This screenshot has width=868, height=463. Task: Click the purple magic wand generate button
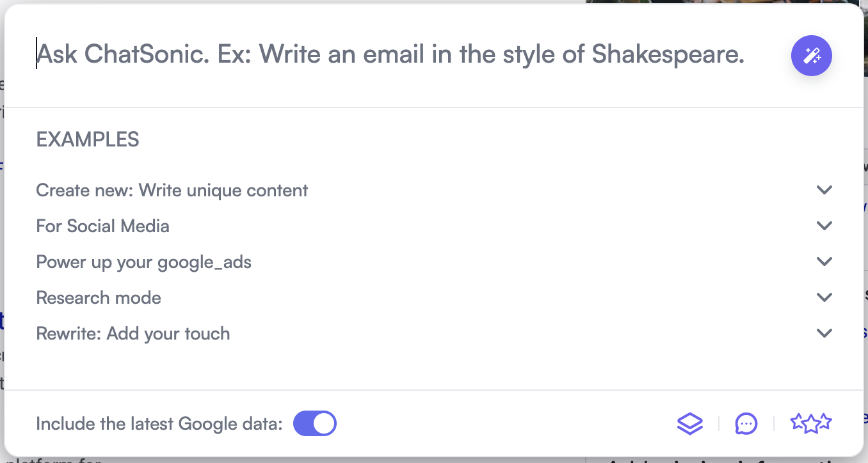click(811, 56)
